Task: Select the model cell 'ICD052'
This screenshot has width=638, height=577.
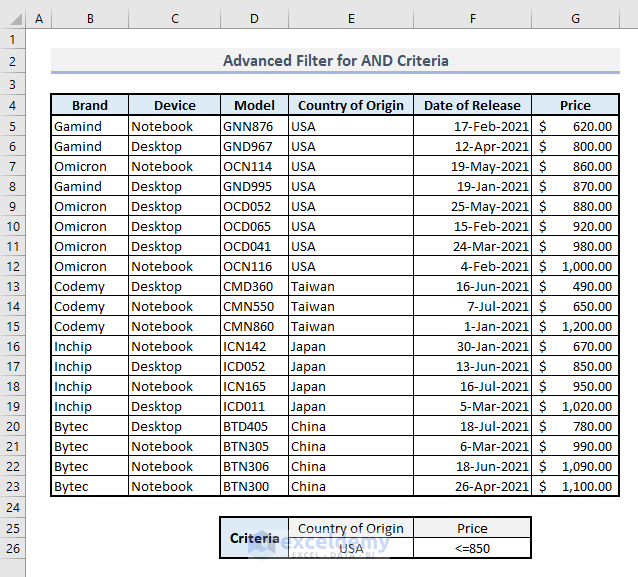Action: [254, 366]
